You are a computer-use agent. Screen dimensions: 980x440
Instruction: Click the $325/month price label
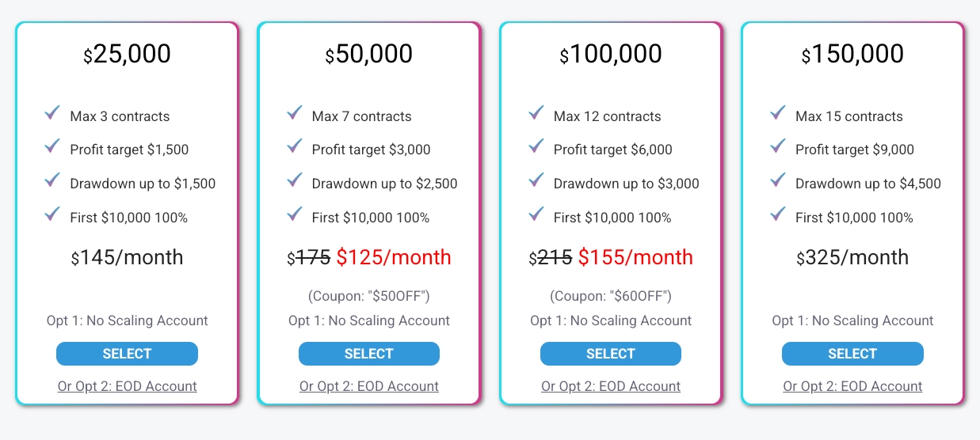852,257
